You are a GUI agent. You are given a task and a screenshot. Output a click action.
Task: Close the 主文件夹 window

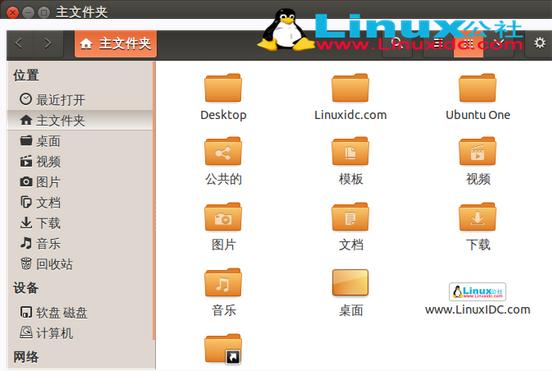(12, 12)
